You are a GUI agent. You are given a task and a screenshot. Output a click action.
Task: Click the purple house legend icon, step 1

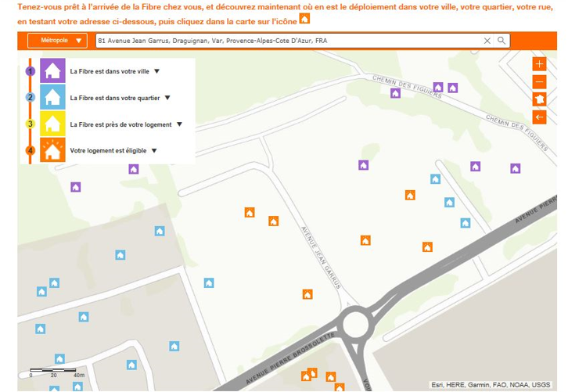pyautogui.click(x=52, y=70)
